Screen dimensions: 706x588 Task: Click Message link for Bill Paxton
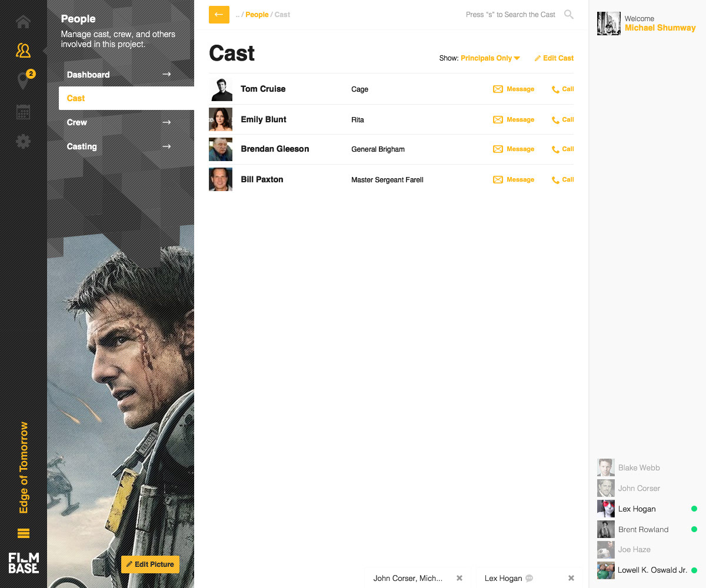click(521, 180)
